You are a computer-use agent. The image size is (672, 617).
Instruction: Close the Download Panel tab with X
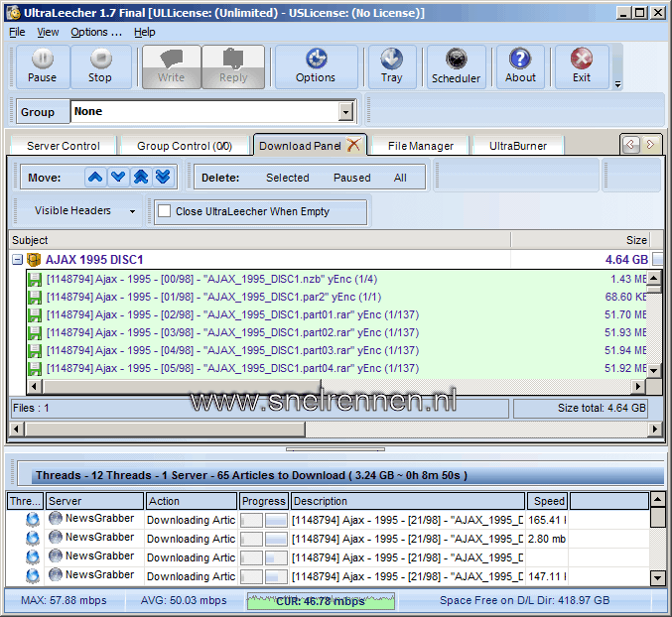[354, 145]
